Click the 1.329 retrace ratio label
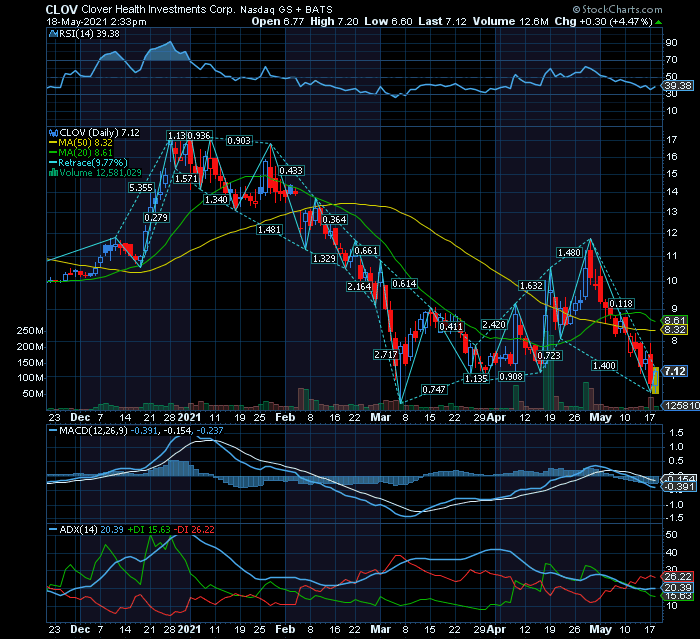This screenshot has width=700, height=639. (x=324, y=259)
